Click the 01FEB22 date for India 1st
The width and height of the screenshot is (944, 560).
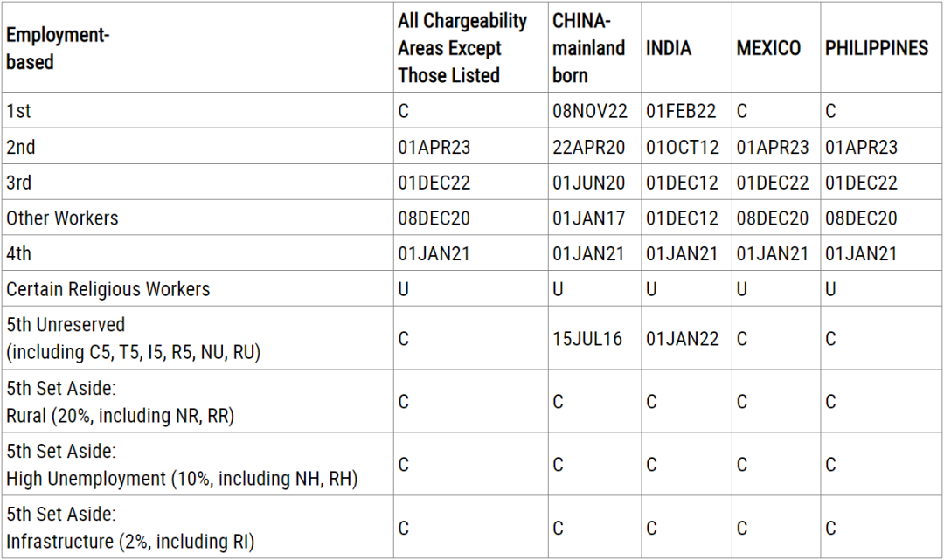coord(681,111)
